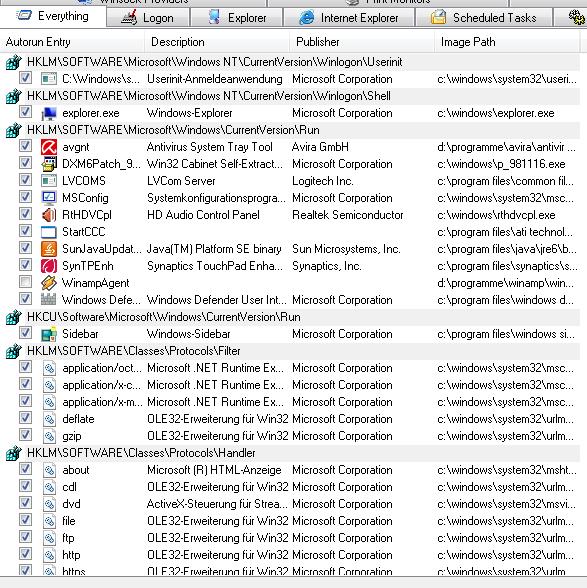Viewport: 587px width, 588px height.
Task: Click the Java SunJavaUpdate icon
Action: coord(49,249)
